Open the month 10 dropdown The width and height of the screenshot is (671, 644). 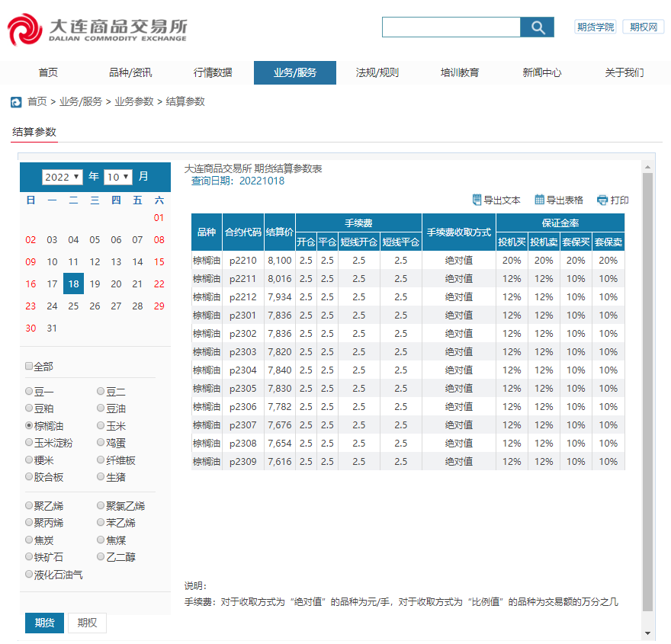point(118,177)
